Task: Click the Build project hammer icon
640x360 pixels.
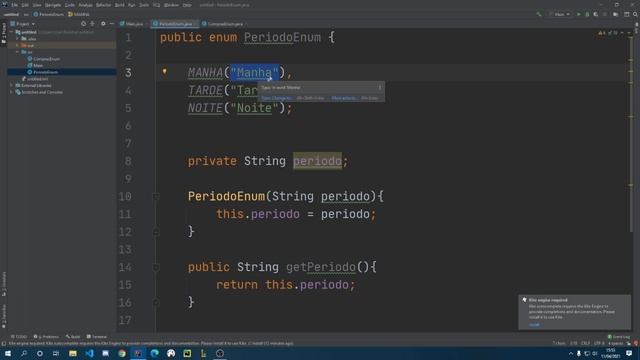Action: (539, 14)
